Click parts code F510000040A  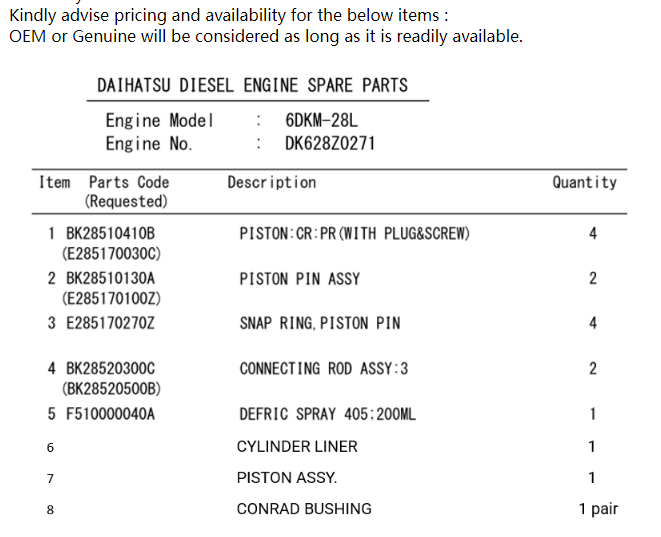tap(111, 414)
